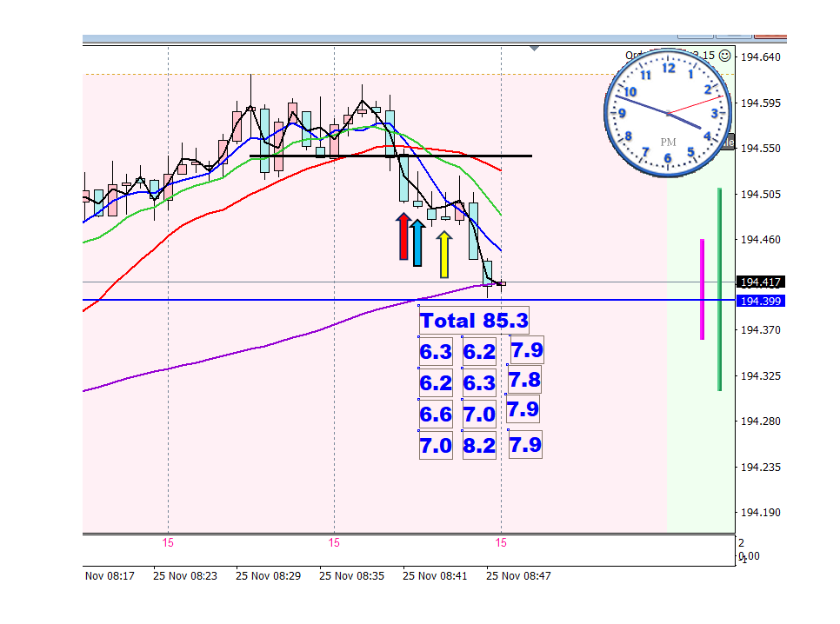Select the green vertical bar
Screen dimensions: 840x624
719,289
